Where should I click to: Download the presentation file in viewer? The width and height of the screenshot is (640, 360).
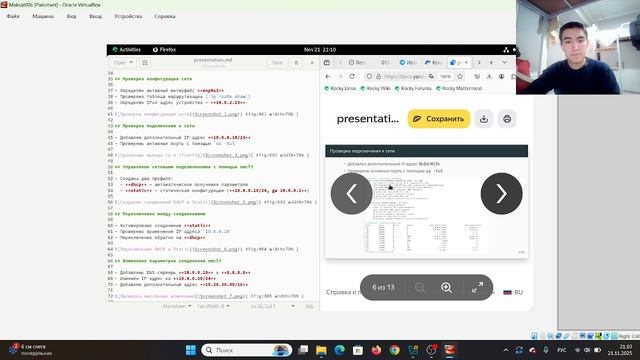(x=484, y=119)
